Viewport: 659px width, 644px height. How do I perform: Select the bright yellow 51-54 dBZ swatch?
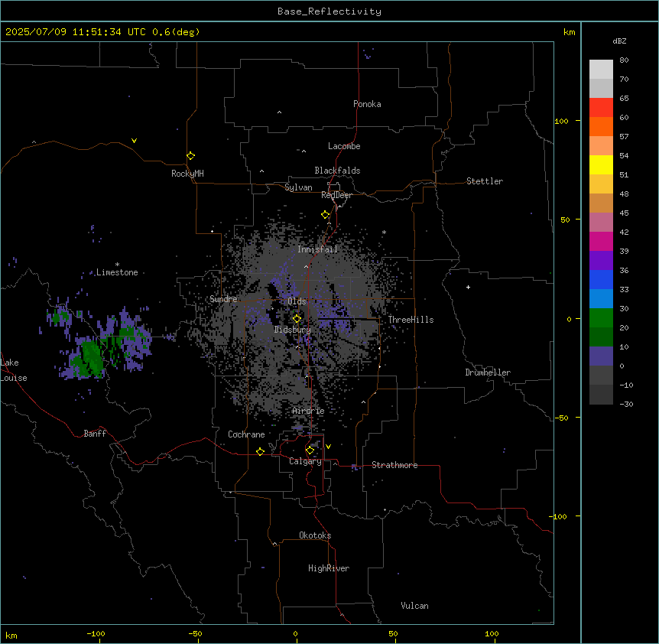601,164
